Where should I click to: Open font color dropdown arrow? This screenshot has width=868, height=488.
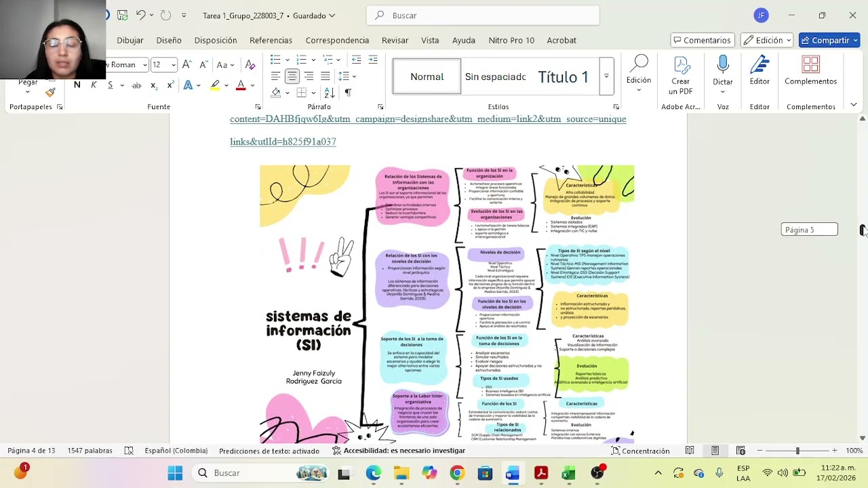[252, 85]
